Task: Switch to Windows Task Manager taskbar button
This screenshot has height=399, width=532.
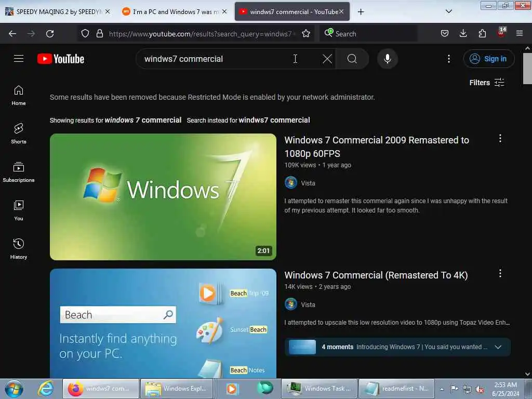Action: [320, 389]
